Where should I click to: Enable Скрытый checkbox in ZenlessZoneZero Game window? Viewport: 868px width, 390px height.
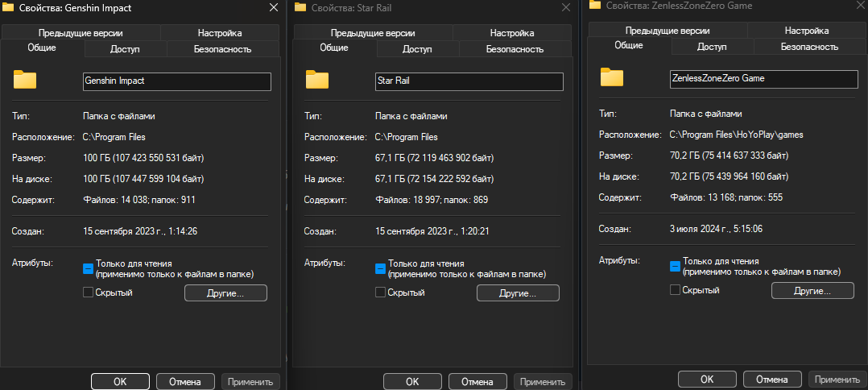675,290
